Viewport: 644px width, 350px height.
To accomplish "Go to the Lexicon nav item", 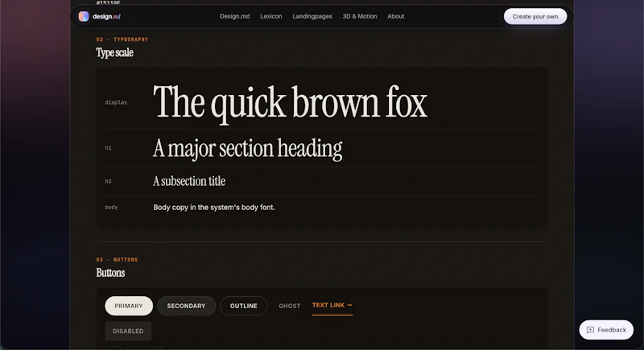I will click(x=271, y=16).
